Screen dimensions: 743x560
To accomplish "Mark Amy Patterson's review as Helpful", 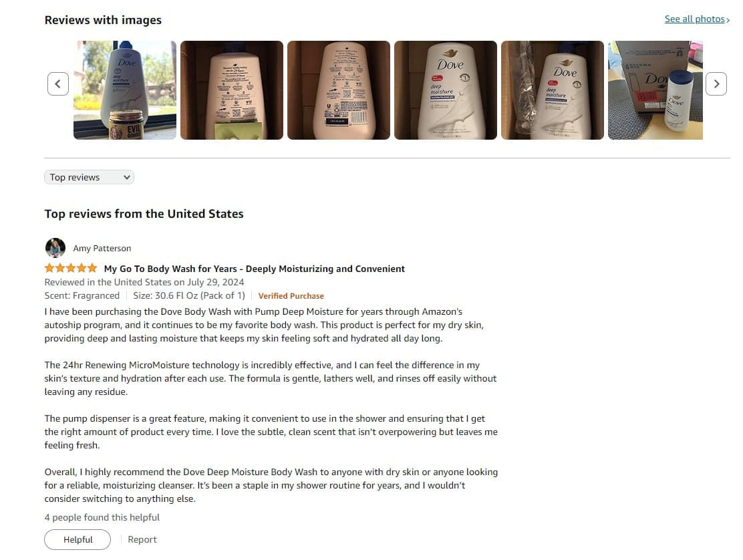I will coord(78,540).
